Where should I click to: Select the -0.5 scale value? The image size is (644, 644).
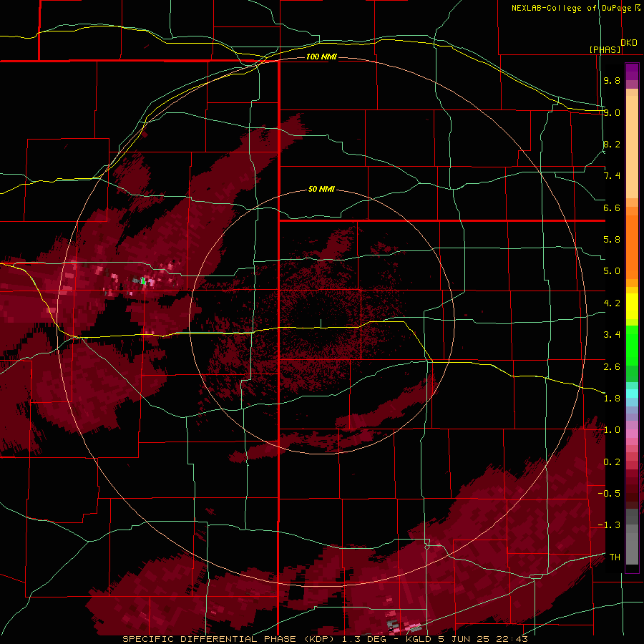[x=609, y=494]
